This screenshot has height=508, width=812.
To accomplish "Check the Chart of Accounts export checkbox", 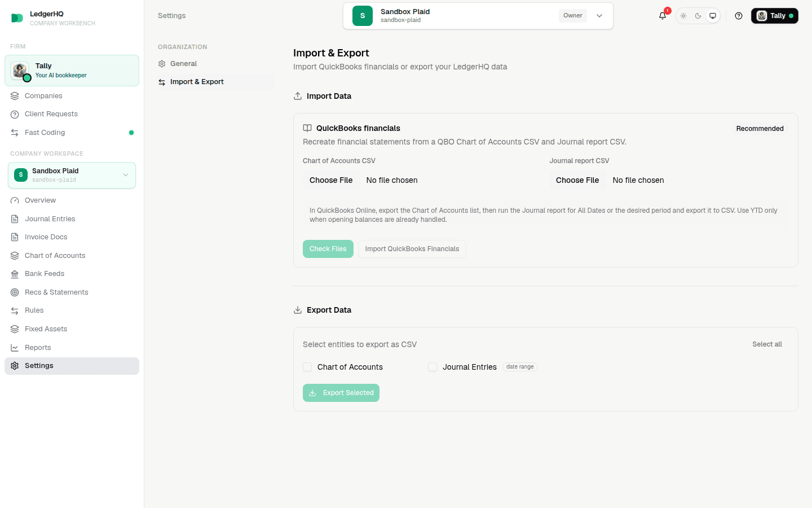I will coord(307,367).
